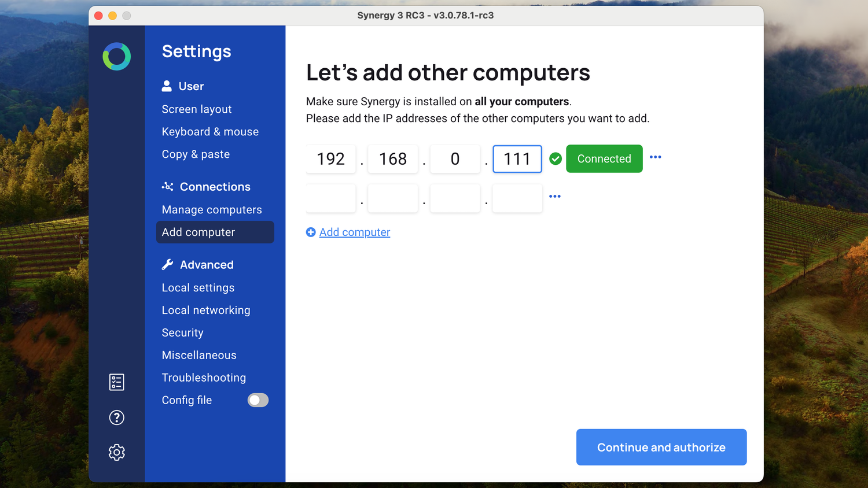Click the IP field containing 168
Viewport: 868px width, 488px height.
[x=393, y=159]
